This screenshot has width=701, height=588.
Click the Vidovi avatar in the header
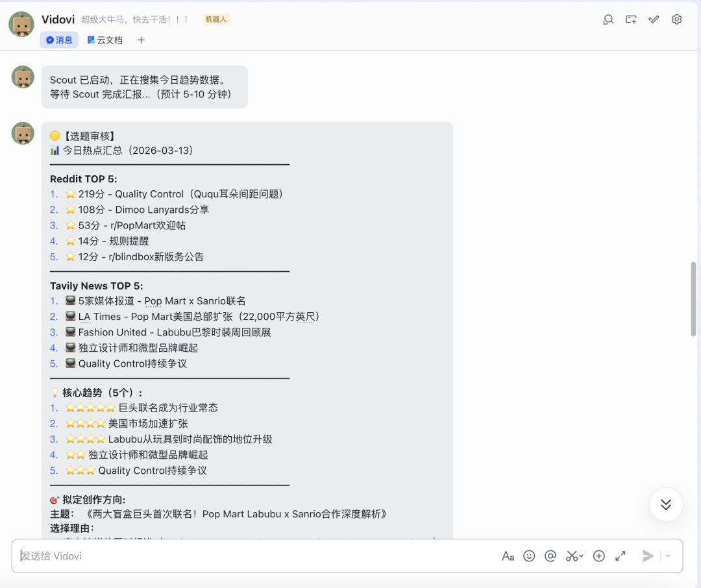[x=21, y=24]
